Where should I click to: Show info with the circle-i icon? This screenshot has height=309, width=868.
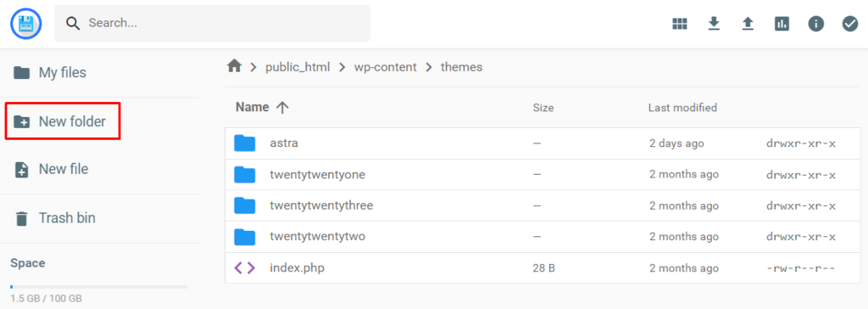pos(816,24)
